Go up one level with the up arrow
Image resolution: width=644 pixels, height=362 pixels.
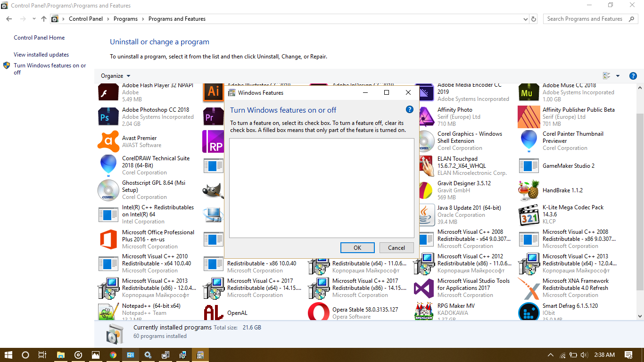pos(44,19)
